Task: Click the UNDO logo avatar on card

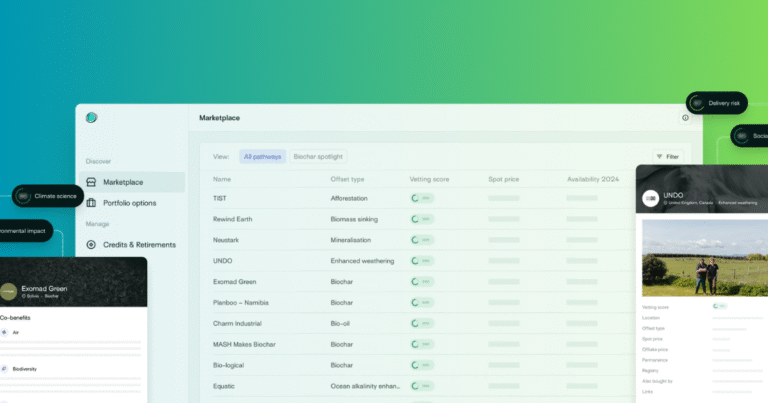Action: click(650, 198)
